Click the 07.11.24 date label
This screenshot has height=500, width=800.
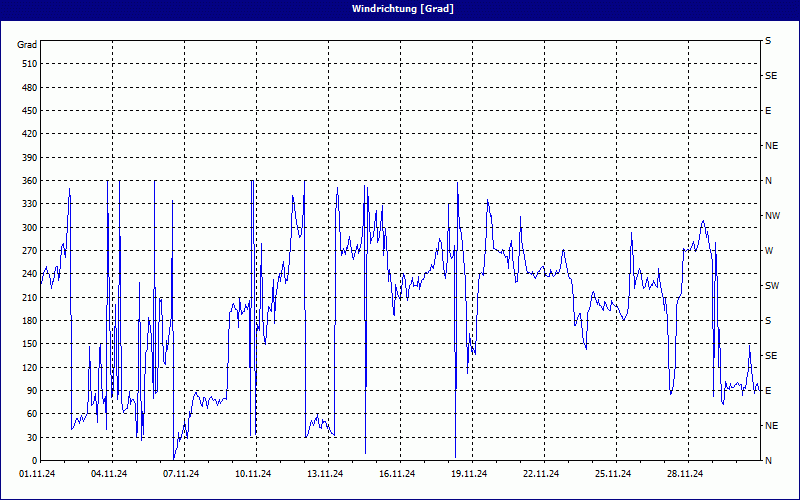point(181,474)
